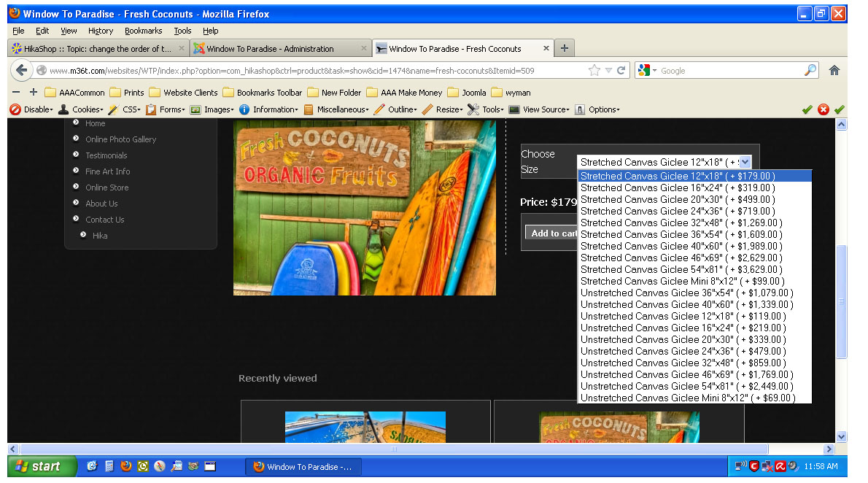The width and height of the screenshot is (868, 483).
Task: Open the Bookmarks menu
Action: (143, 31)
